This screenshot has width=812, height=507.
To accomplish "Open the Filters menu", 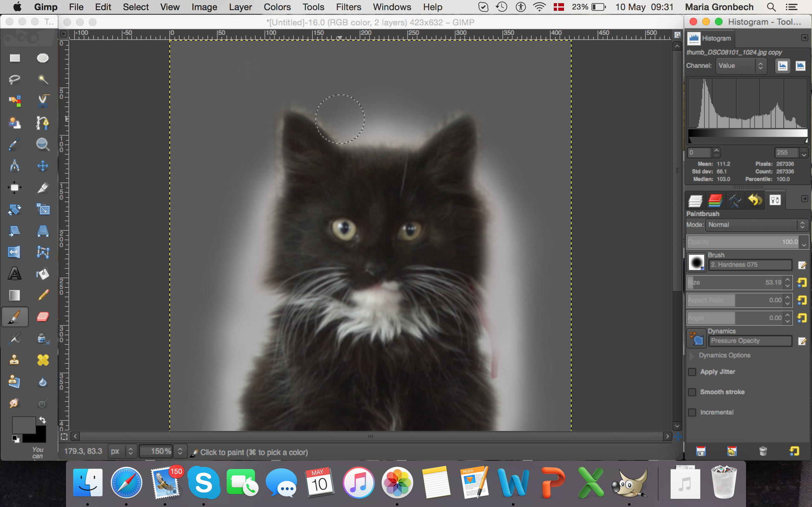I will click(348, 7).
